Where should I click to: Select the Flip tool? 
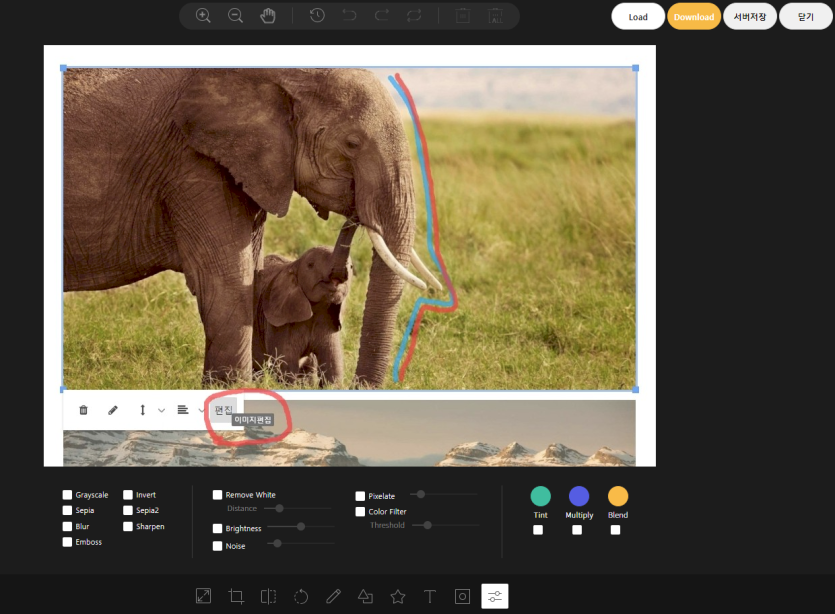pos(268,597)
